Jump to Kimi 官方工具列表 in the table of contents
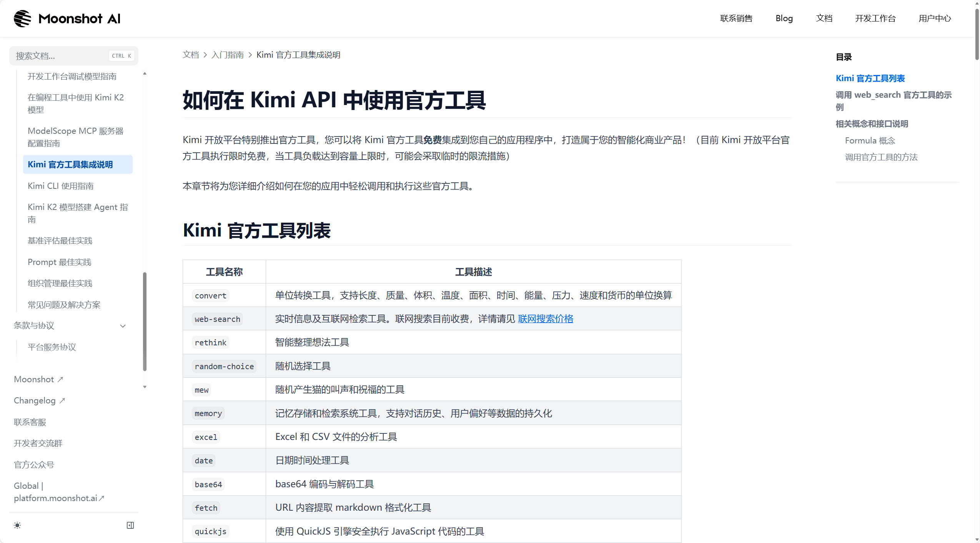The image size is (980, 543). point(870,78)
